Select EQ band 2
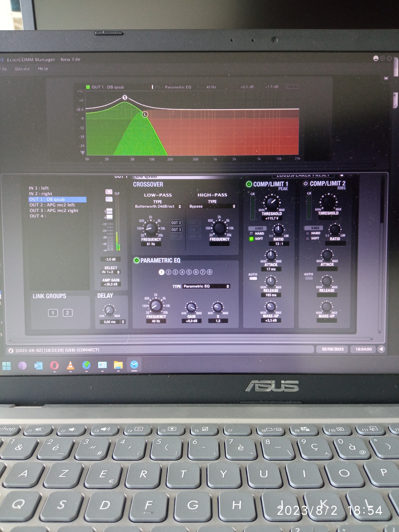This screenshot has width=399, height=532. click(x=168, y=272)
